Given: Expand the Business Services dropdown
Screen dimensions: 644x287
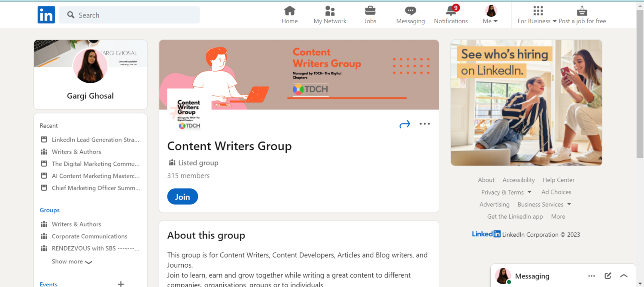Looking at the screenshot, I should (544, 204).
